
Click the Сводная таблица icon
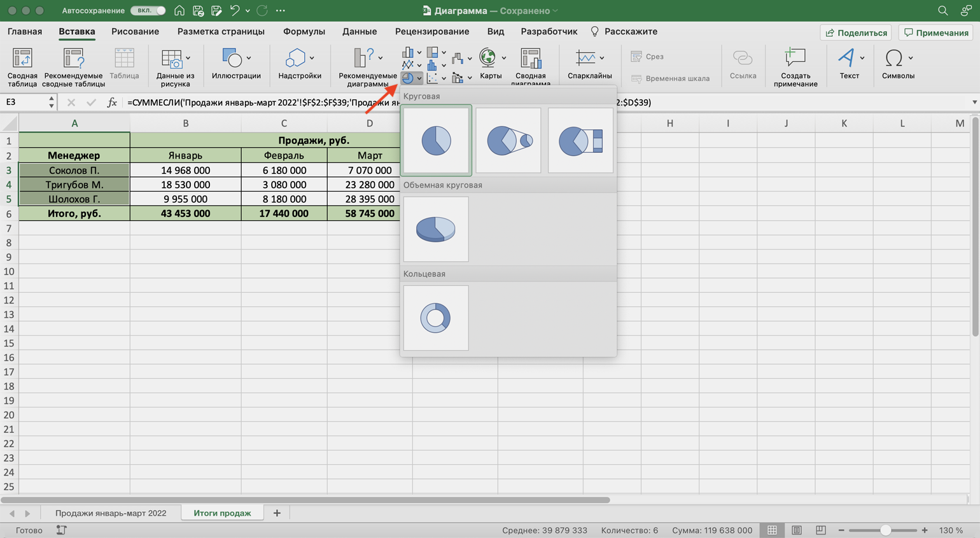22,66
